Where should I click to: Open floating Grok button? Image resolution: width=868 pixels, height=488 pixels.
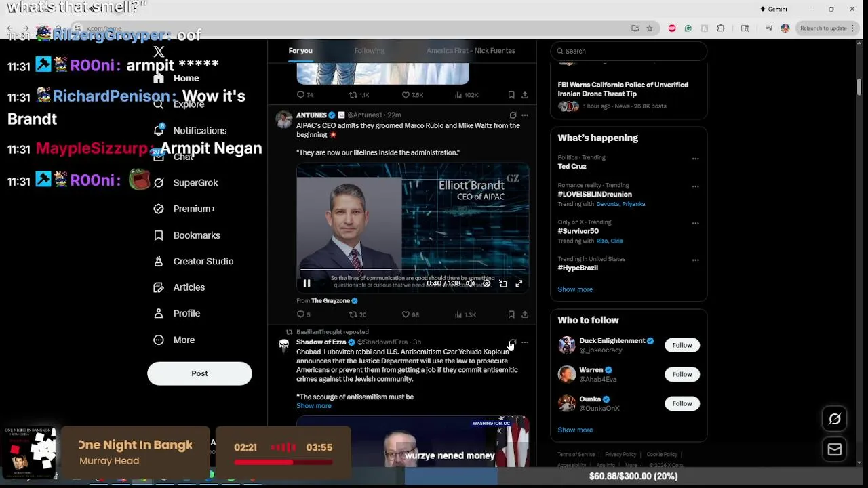(835, 419)
